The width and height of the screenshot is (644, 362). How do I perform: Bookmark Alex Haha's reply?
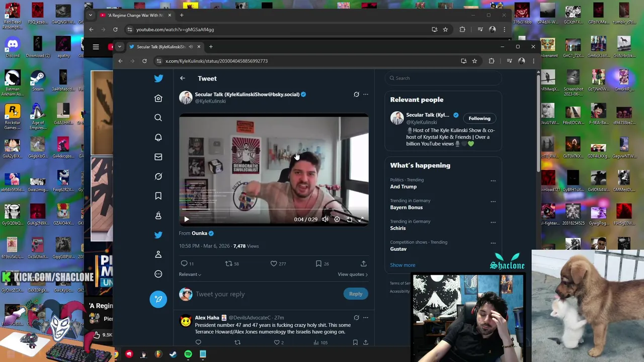pyautogui.click(x=355, y=342)
